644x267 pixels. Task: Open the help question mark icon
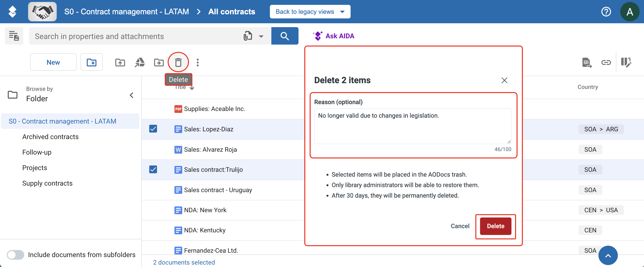[606, 12]
